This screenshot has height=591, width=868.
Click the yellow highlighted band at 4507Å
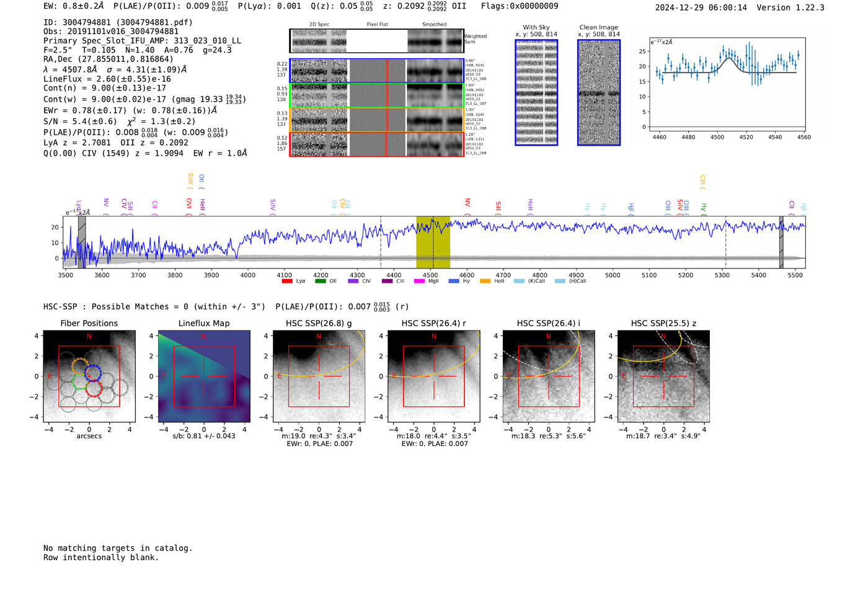(433, 242)
